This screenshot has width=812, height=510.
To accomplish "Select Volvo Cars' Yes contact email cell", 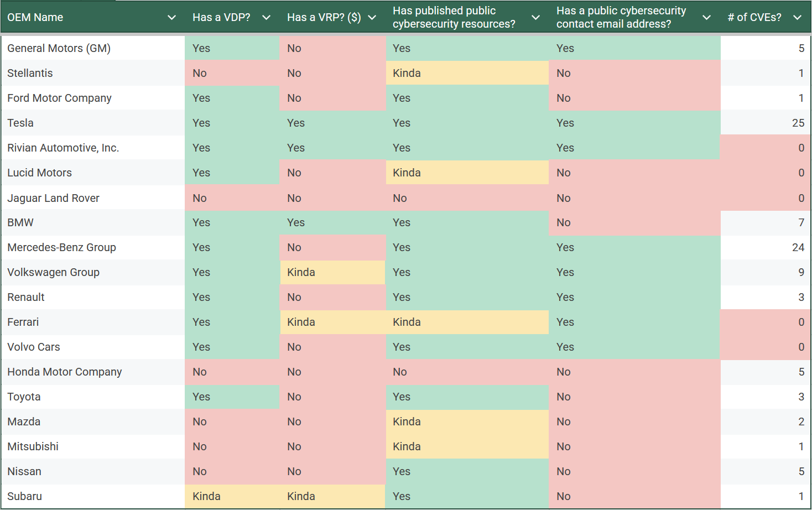I will [x=634, y=347].
